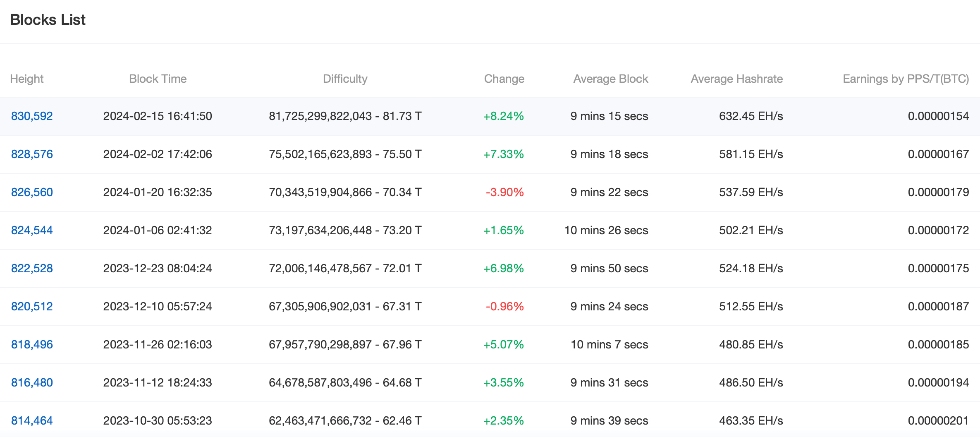Viewport: 980px width, 437px height.
Task: Open block height 828,576 link
Action: [32, 154]
